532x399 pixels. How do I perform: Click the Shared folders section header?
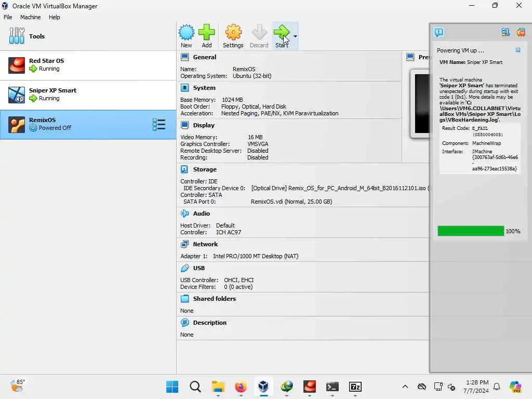coord(214,298)
